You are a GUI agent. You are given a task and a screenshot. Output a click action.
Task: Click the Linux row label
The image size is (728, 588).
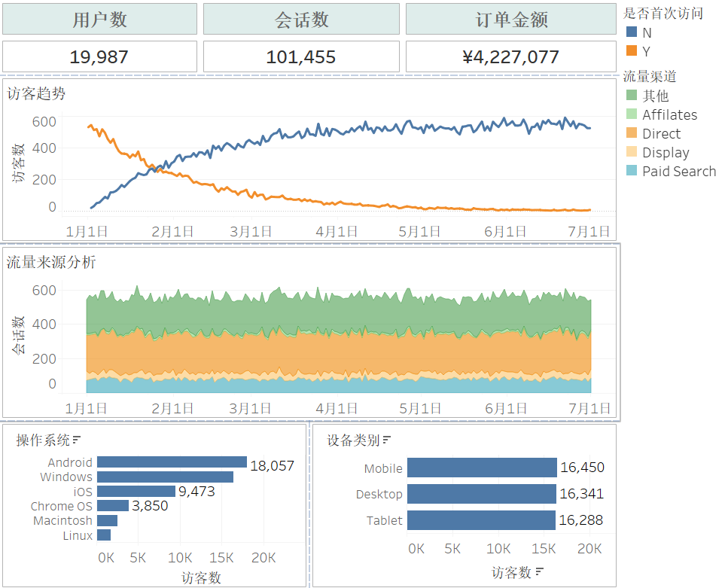point(78,535)
